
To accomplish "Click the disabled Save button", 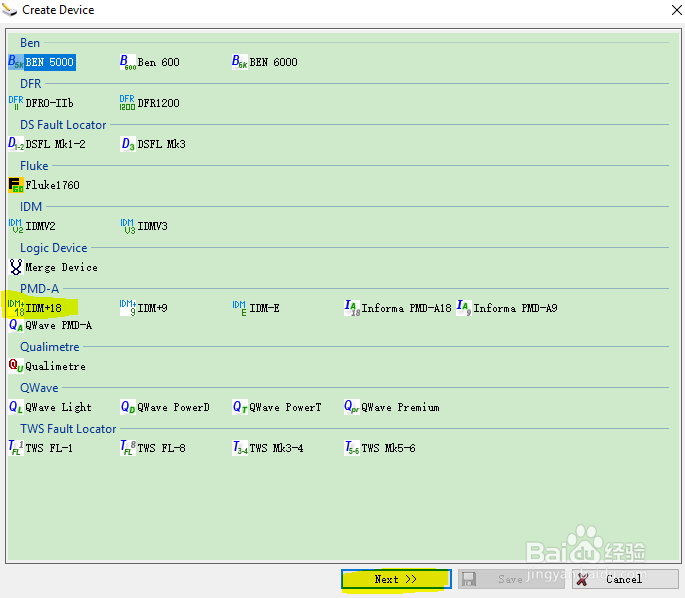I will coord(511,579).
